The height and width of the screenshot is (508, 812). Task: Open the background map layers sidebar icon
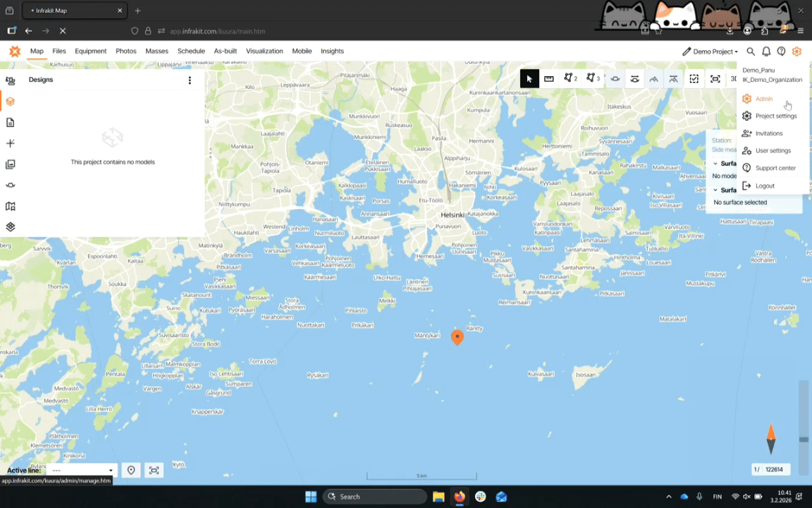click(x=11, y=227)
